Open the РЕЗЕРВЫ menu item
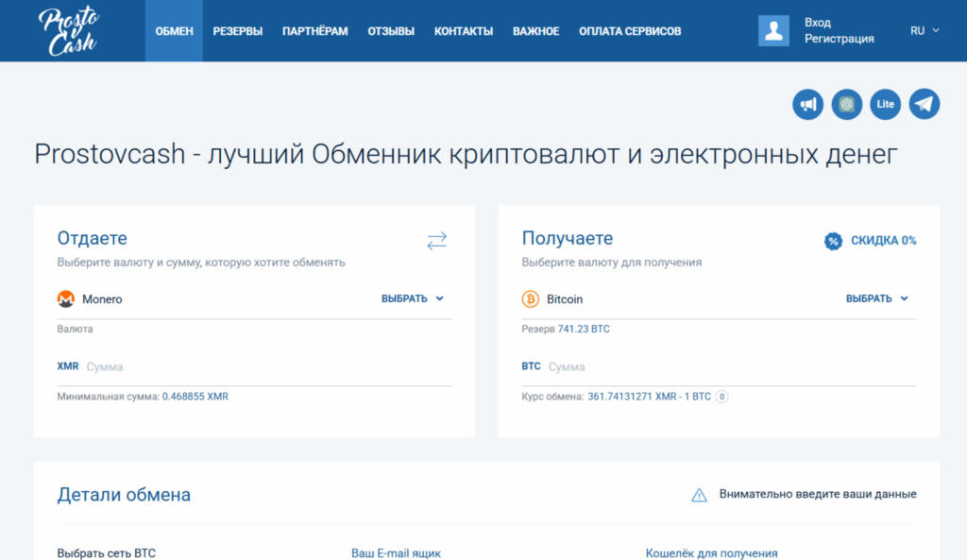This screenshot has height=560, width=967. click(237, 31)
